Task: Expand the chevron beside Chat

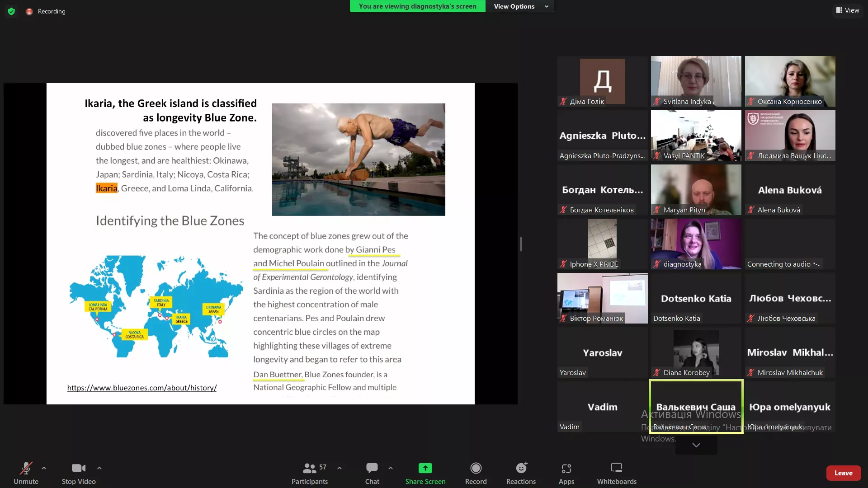Action: (x=391, y=468)
